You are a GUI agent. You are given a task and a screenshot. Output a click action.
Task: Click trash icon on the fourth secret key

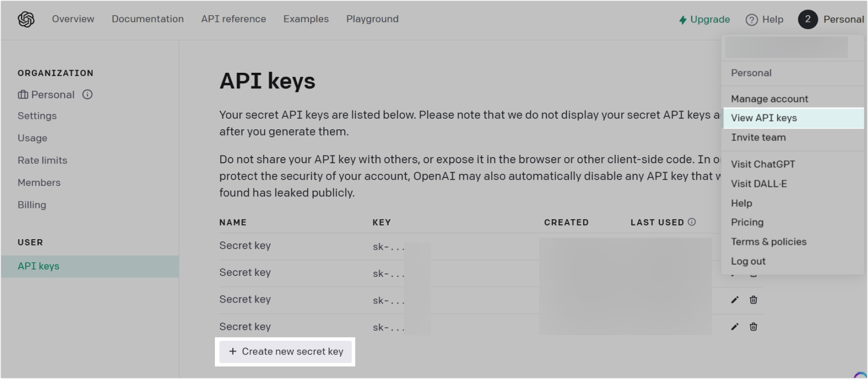(x=753, y=327)
